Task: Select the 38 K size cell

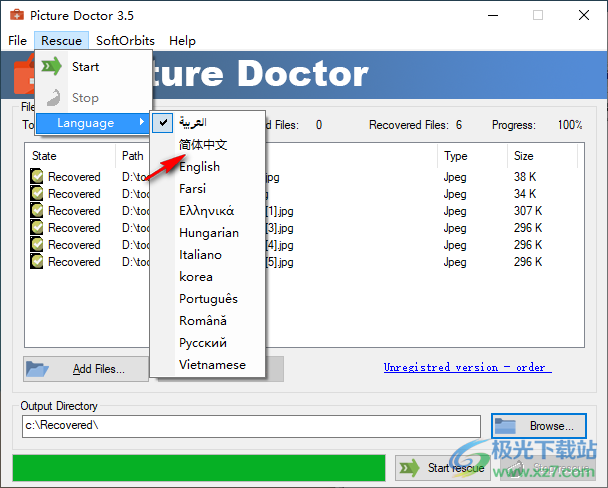Action: 525,177
